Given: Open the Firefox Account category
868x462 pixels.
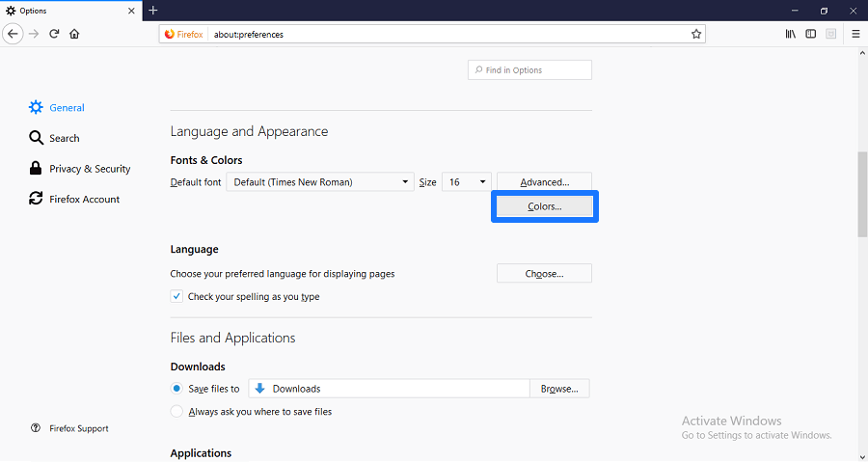Looking at the screenshot, I should (74, 200).
